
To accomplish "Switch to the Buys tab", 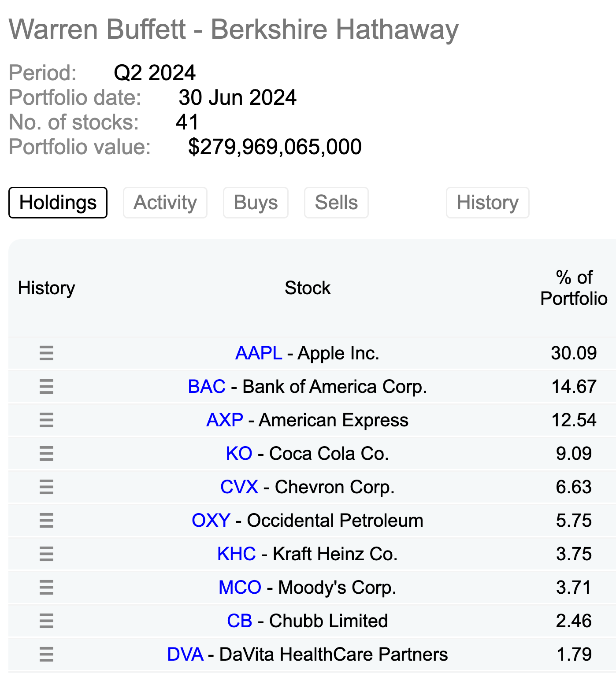I will [256, 203].
